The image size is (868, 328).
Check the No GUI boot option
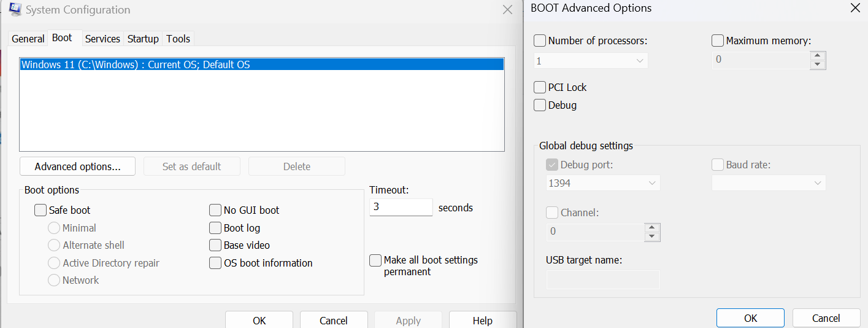tap(215, 210)
